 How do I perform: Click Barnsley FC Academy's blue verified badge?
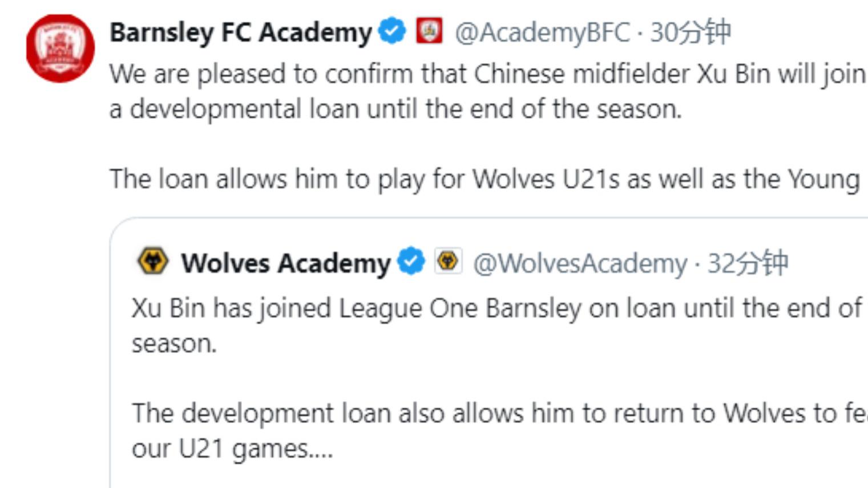[x=392, y=31]
